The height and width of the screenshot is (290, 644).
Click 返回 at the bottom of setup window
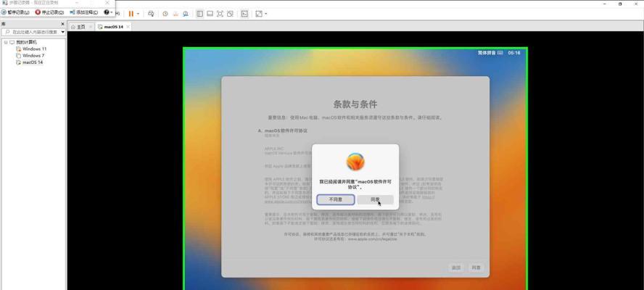point(456,268)
